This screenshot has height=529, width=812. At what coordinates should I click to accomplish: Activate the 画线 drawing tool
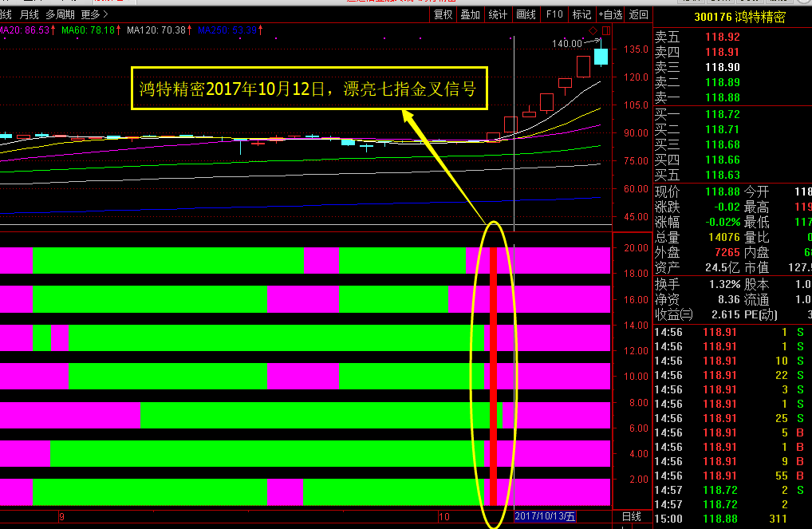coord(526,14)
